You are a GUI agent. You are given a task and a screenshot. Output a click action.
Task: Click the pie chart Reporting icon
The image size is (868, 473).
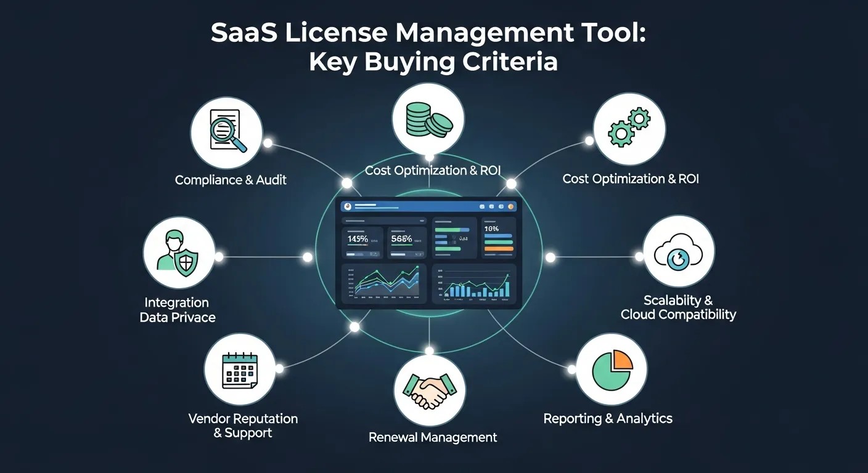[612, 369]
